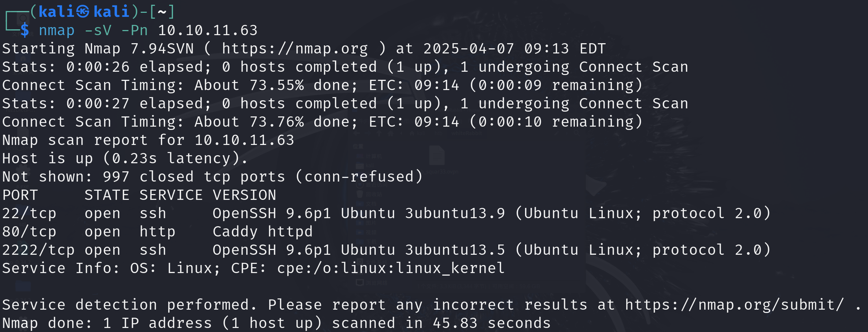Click the 2222/tcp port entry
This screenshot has width=868, height=332.
pos(38,250)
